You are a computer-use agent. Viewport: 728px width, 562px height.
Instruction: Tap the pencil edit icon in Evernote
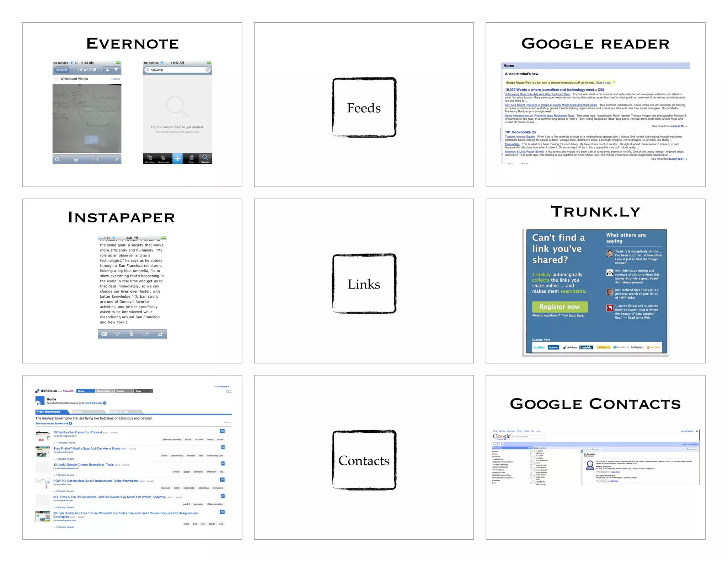pyautogui.click(x=116, y=159)
